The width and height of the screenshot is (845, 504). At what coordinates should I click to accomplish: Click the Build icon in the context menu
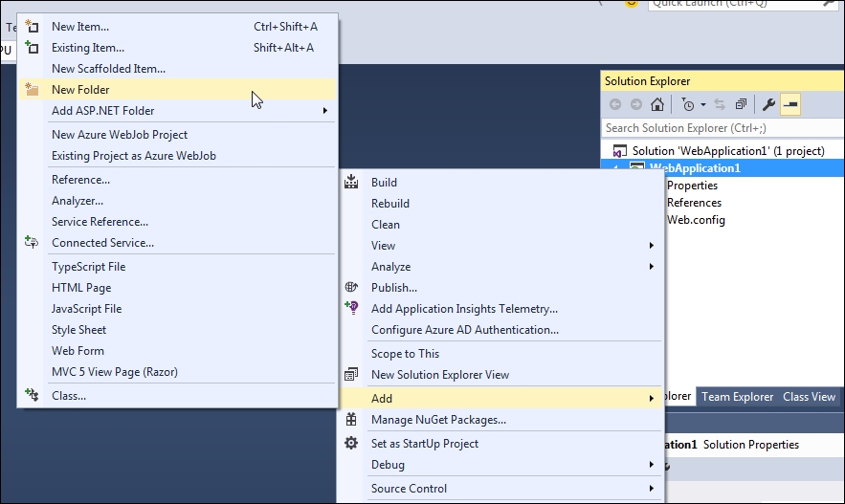[x=351, y=182]
